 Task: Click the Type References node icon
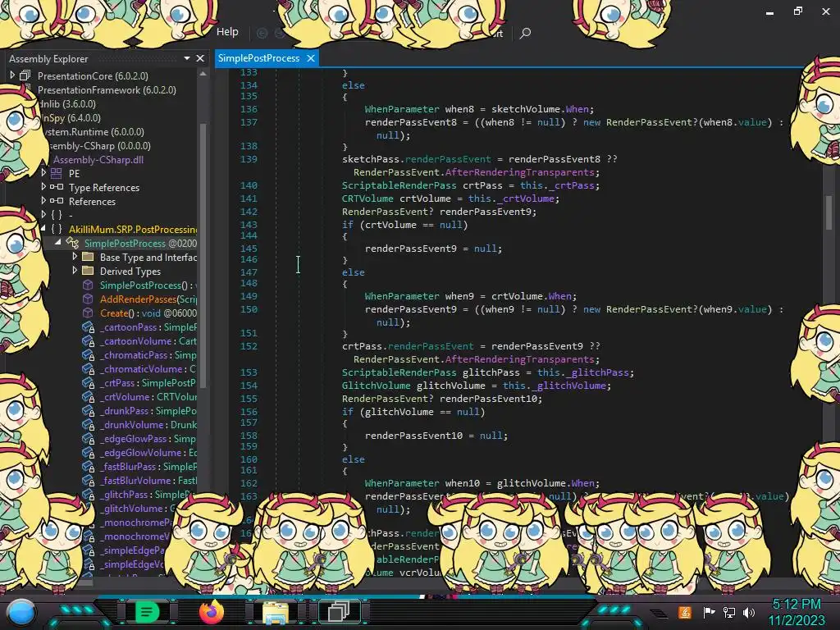point(57,187)
